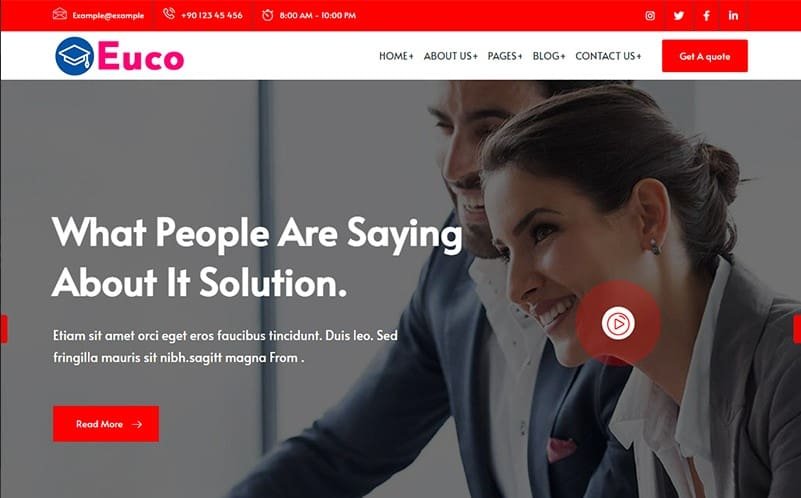Expand the PAGES+ dropdown
This screenshot has height=498, width=801.
tap(505, 56)
